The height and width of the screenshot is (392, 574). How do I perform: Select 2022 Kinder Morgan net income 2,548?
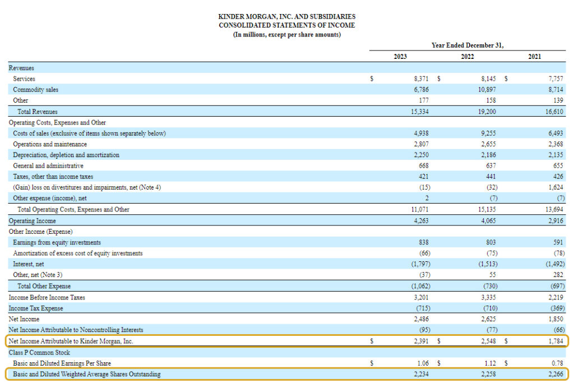pyautogui.click(x=488, y=342)
